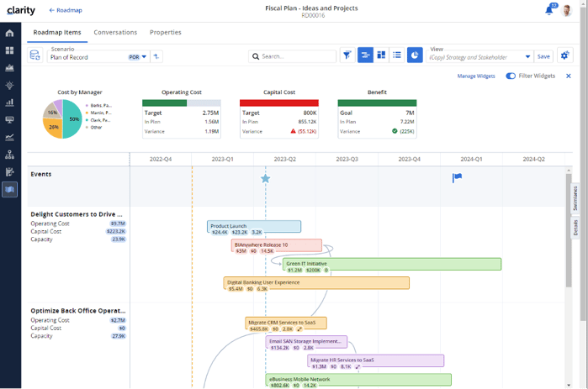Open Ideas lightbulb in sidebar

pos(10,86)
